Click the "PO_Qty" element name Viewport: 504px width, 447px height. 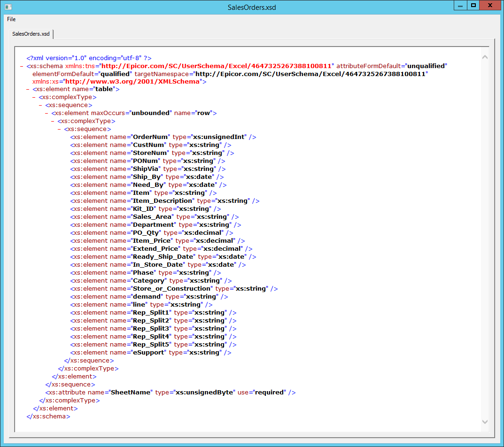[x=146, y=233]
